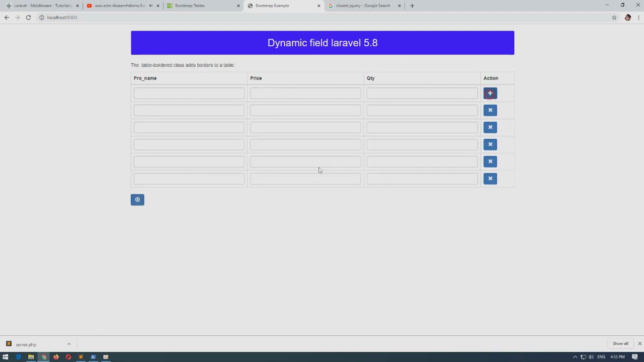Remove the second table row with its X button
The image size is (644, 362).
click(x=490, y=110)
